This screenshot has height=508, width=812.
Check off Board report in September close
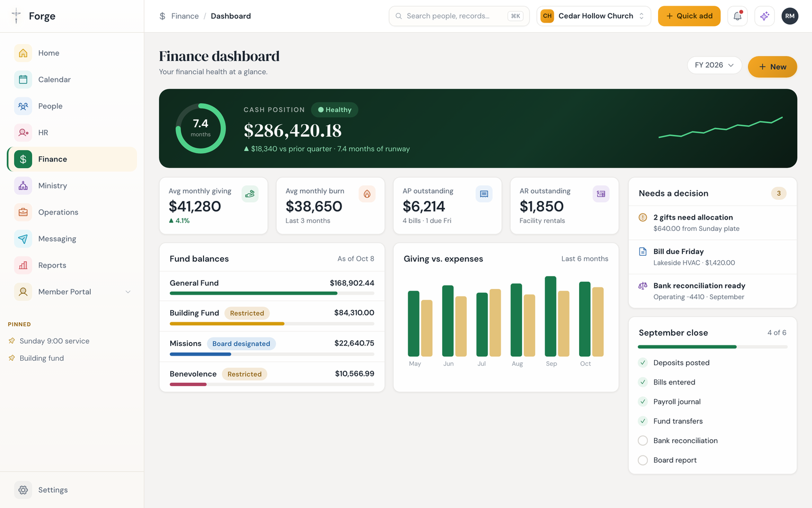(643, 460)
